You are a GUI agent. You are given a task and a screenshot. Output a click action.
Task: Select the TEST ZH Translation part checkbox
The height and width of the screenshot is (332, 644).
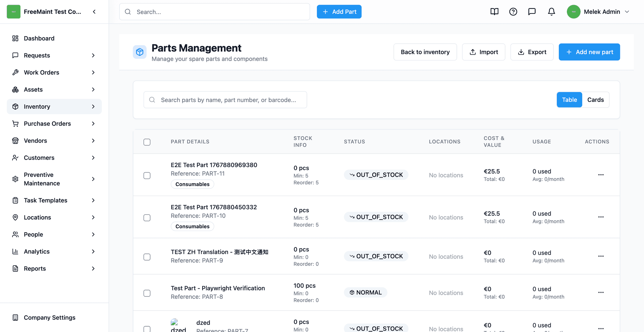click(x=147, y=257)
